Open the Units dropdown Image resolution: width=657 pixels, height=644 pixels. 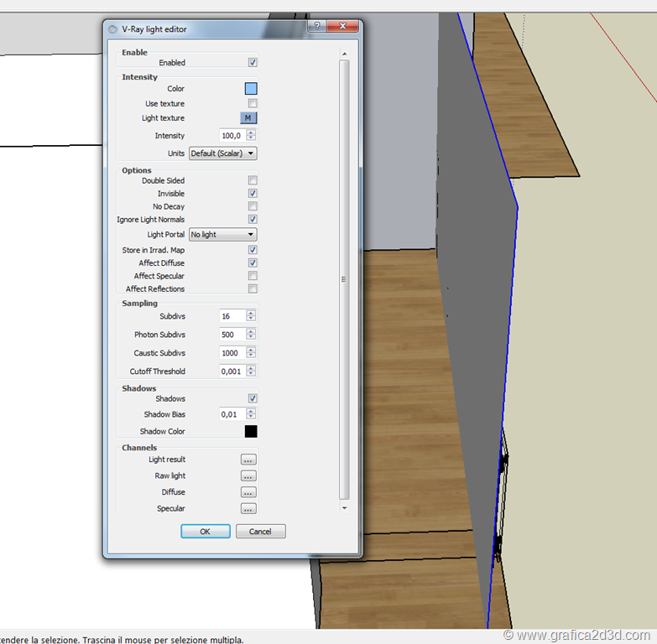tap(223, 153)
